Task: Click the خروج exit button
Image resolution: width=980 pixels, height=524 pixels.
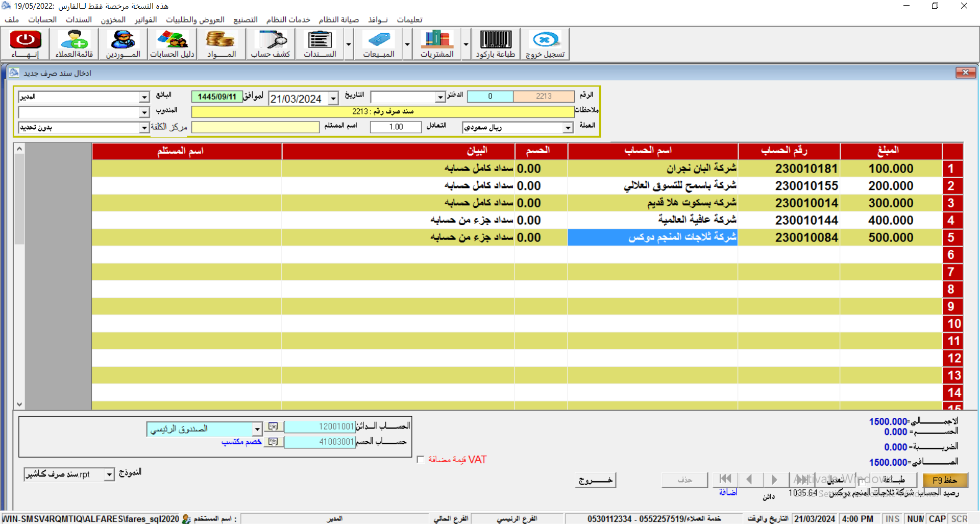Action: pos(595,480)
